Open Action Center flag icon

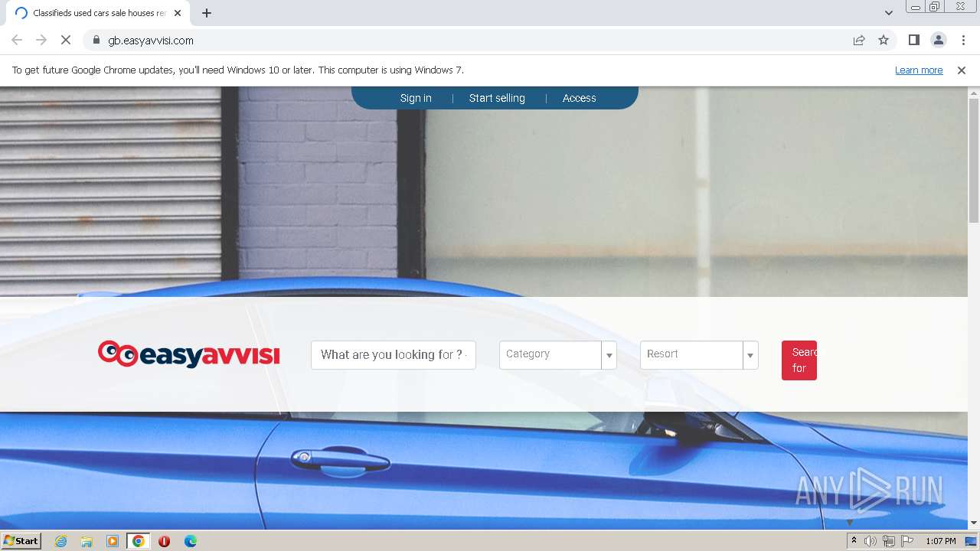[x=907, y=541]
